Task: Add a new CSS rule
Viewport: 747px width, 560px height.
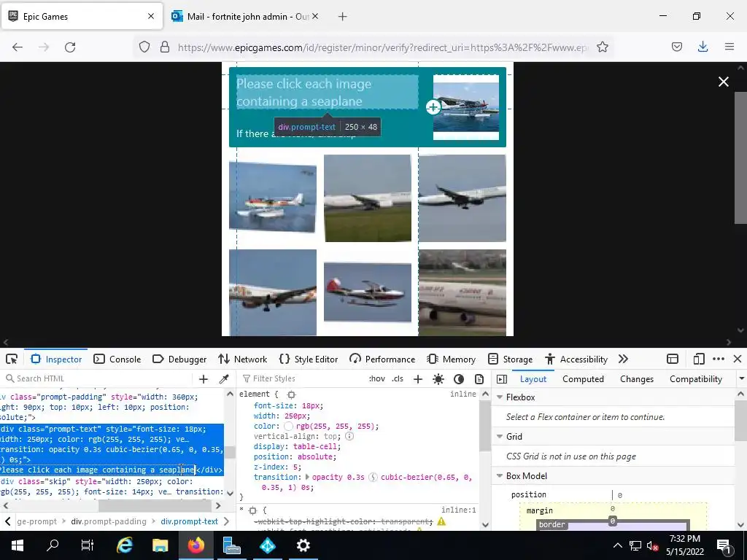Action: [x=418, y=379]
